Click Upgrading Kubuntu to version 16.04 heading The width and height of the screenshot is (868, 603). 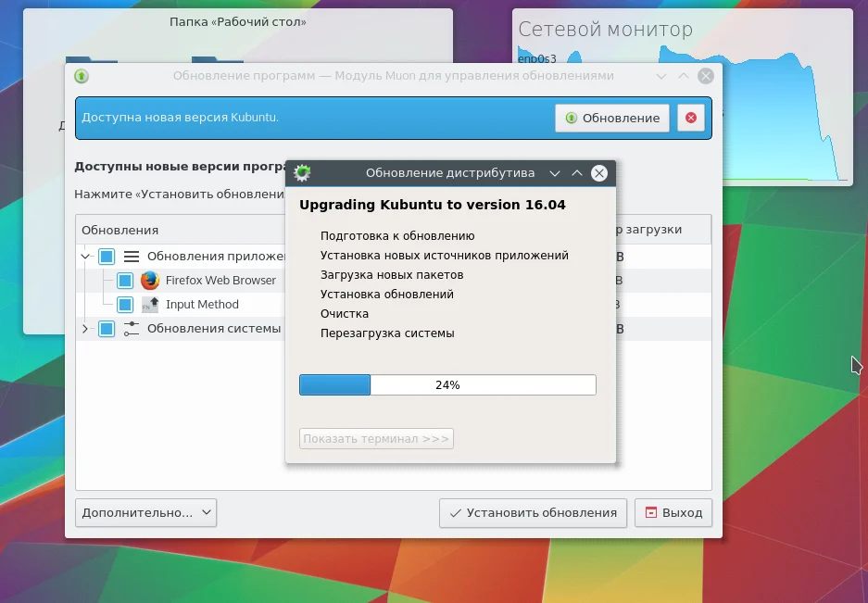click(433, 205)
